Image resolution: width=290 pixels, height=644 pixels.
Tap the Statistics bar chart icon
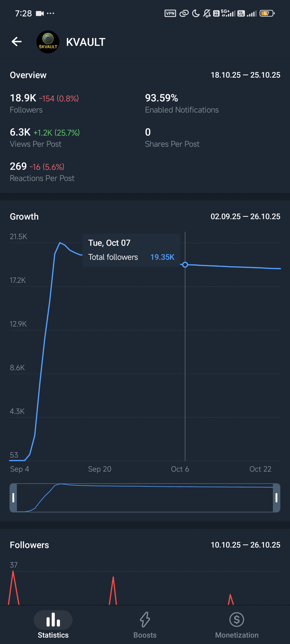pyautogui.click(x=53, y=620)
